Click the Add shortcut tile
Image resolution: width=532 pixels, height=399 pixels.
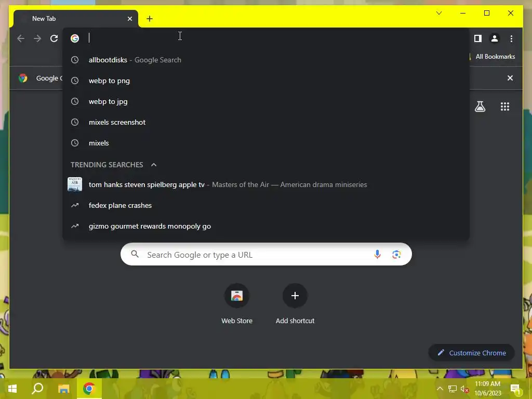coord(295,304)
